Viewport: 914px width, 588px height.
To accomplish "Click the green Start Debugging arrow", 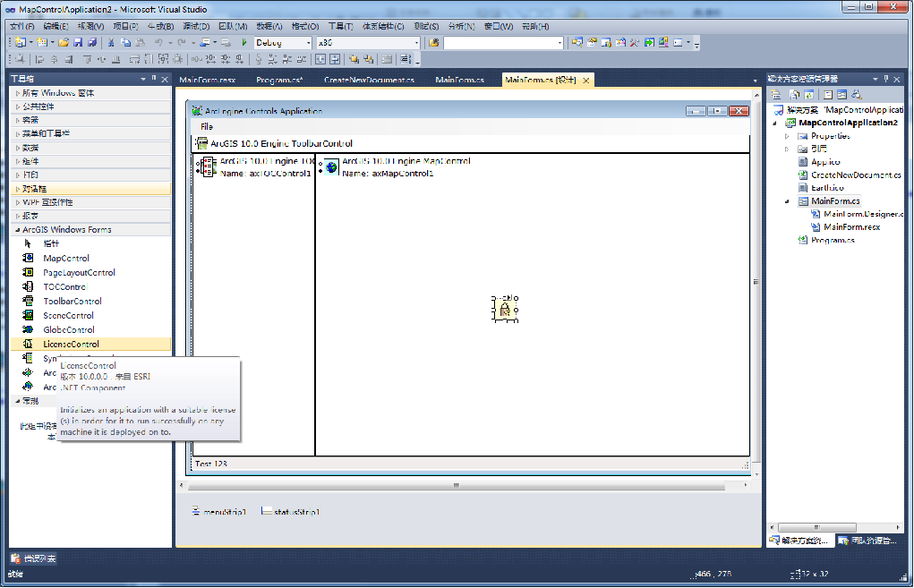I will (x=244, y=42).
